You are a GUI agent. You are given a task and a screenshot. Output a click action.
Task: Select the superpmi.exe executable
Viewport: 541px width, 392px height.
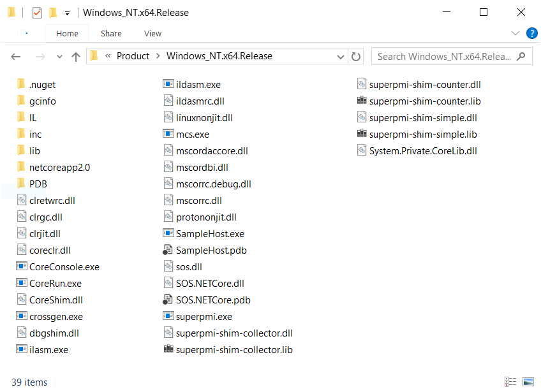[x=168, y=316]
